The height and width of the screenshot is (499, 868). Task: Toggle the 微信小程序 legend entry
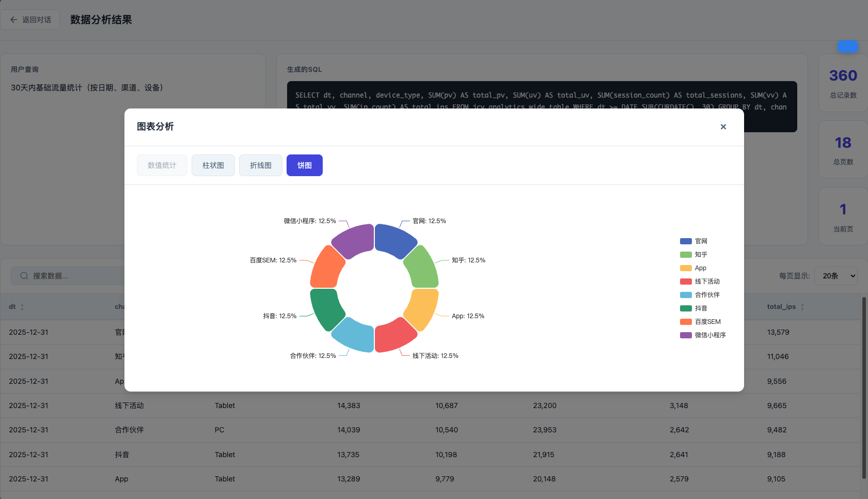pos(703,335)
